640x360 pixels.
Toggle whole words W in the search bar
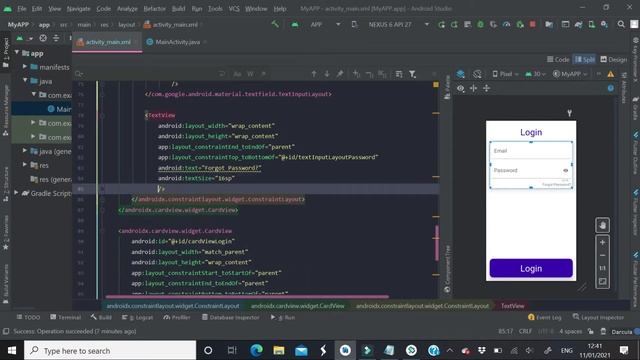pyautogui.click(x=250, y=74)
